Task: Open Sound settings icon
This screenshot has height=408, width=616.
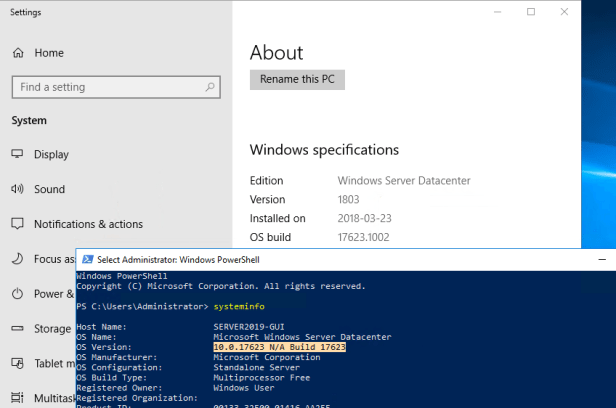Action: pos(17,189)
